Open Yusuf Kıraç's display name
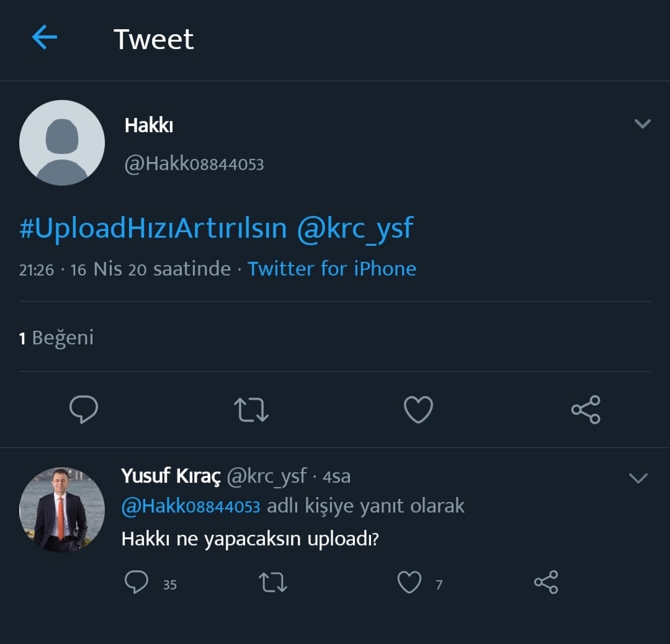 click(171, 476)
